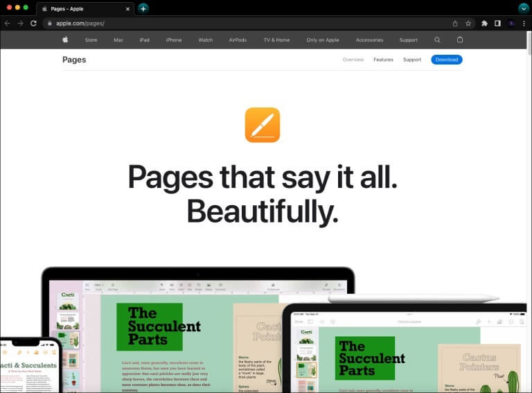
Task: Click the lock icon in address bar
Action: click(x=50, y=24)
